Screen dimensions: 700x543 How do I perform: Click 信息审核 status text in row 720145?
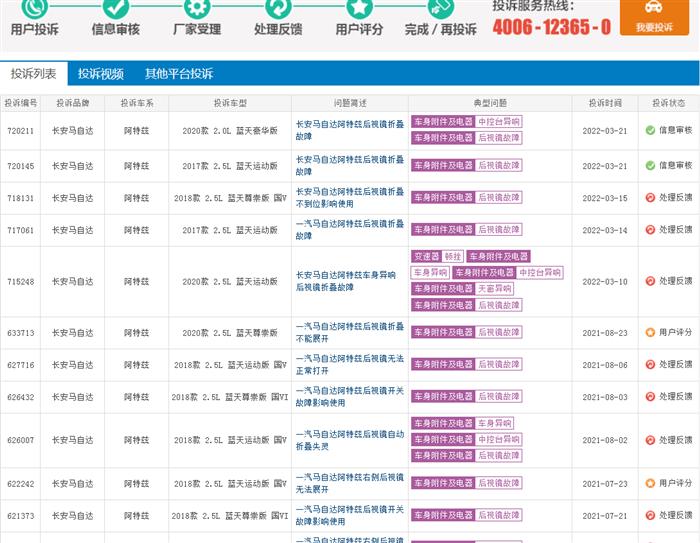(675, 166)
